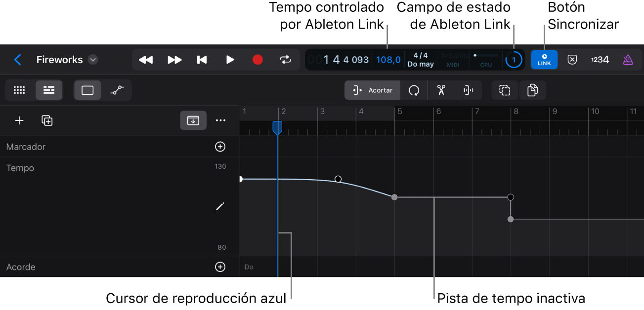This screenshot has height=310, width=644.
Task: Go to beginning with the skip-to-start button
Action: [x=202, y=60]
